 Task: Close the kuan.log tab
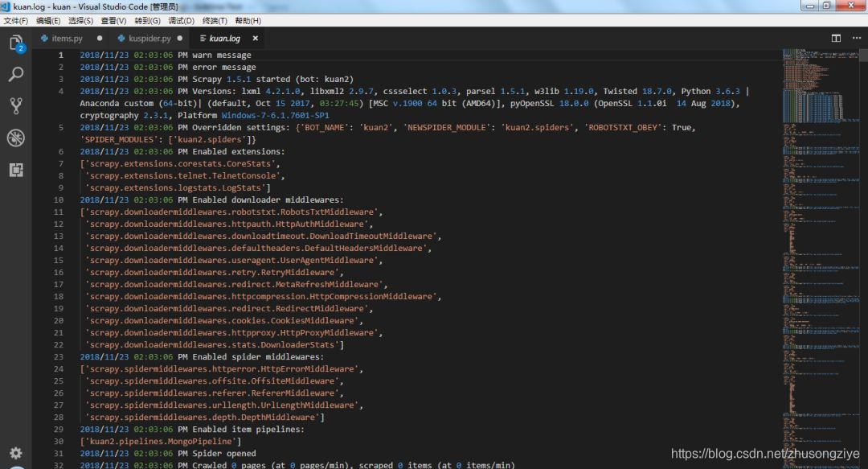tap(256, 39)
